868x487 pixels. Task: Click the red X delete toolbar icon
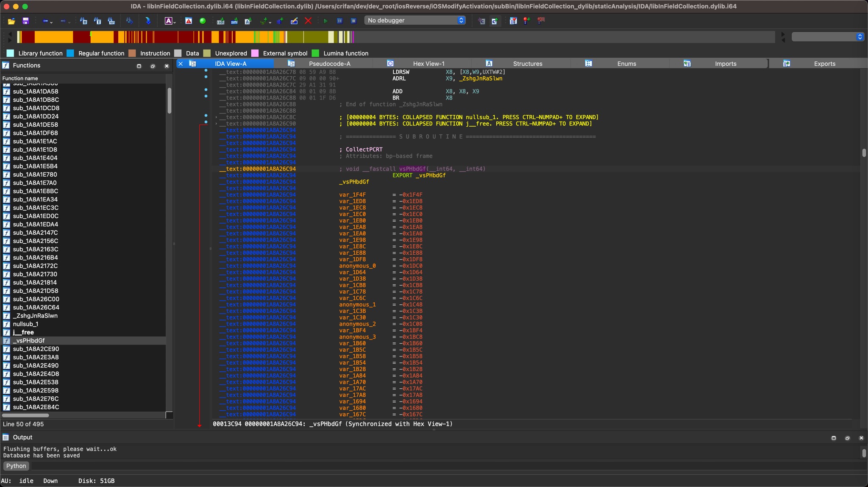coord(308,21)
